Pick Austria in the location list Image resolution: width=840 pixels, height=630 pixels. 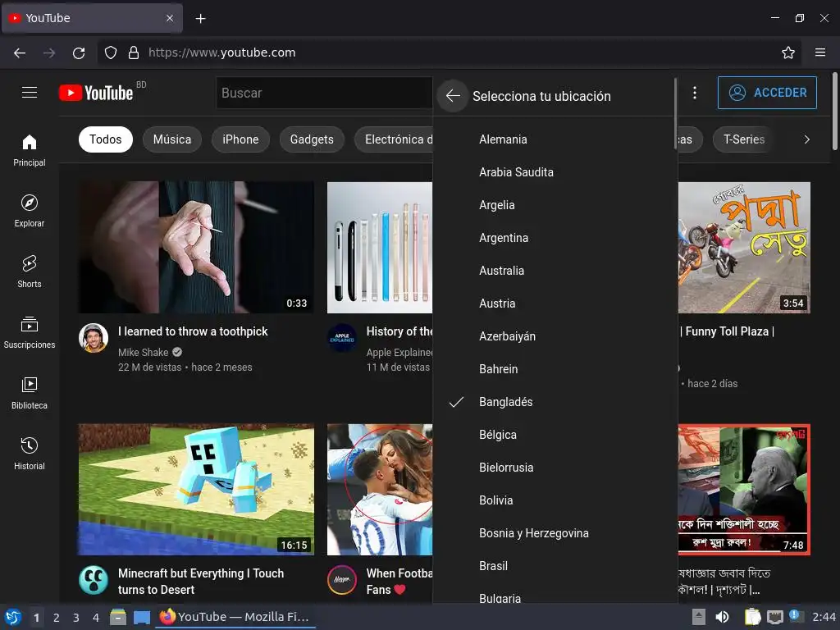click(x=555, y=304)
